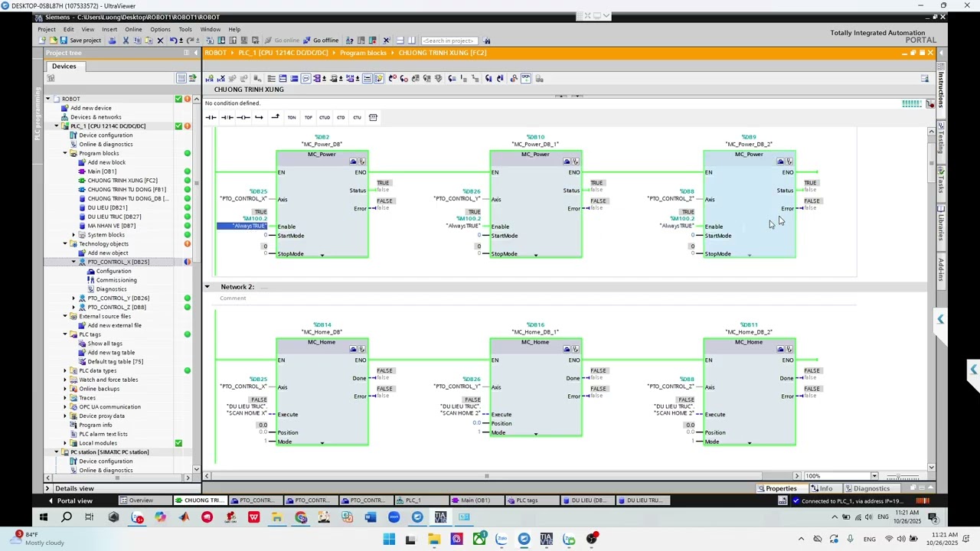
Task: Expand the PTO_CONTROL_Y [DB26] node
Action: [x=73, y=298]
